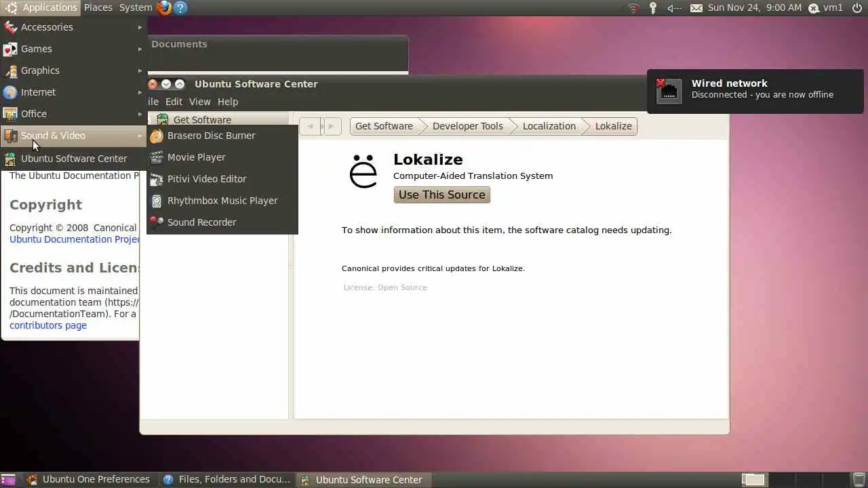The height and width of the screenshot is (488, 868).
Task: Open the Applications panel menu
Action: coord(41,7)
